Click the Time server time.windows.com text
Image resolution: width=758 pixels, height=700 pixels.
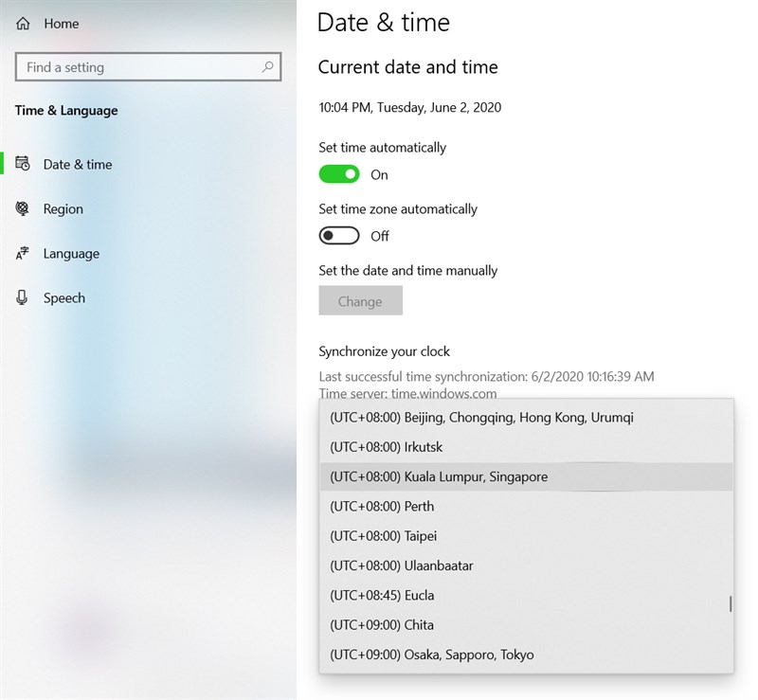click(x=407, y=393)
